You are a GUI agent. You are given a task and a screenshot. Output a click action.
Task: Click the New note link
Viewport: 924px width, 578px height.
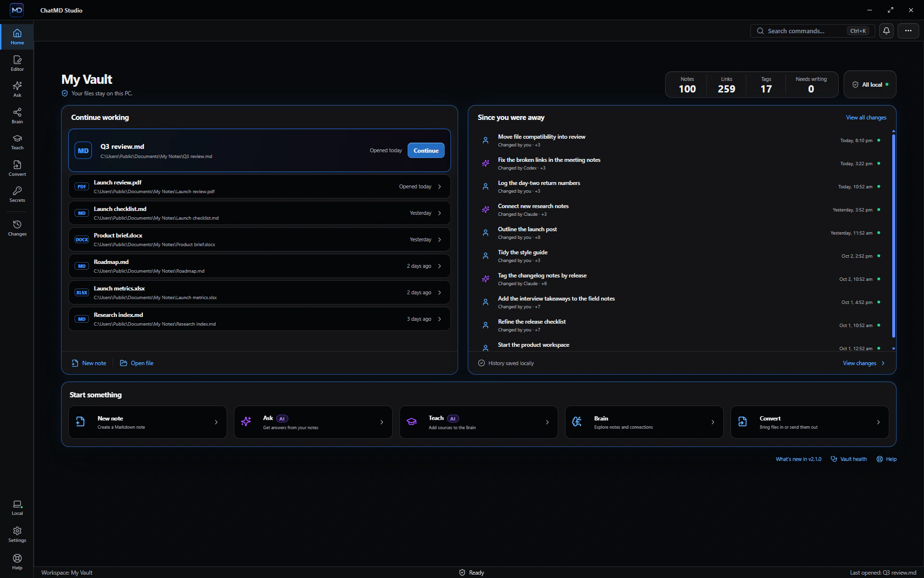[89, 363]
